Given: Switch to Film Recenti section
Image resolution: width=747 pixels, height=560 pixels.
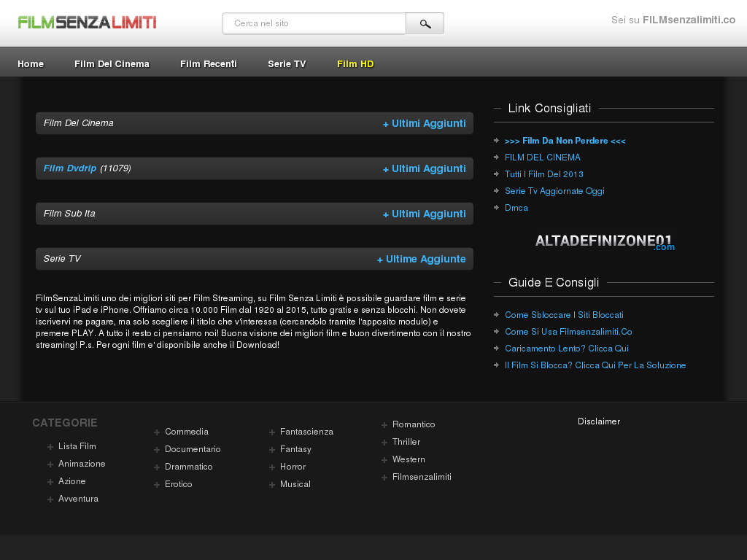Looking at the screenshot, I should 209,63.
